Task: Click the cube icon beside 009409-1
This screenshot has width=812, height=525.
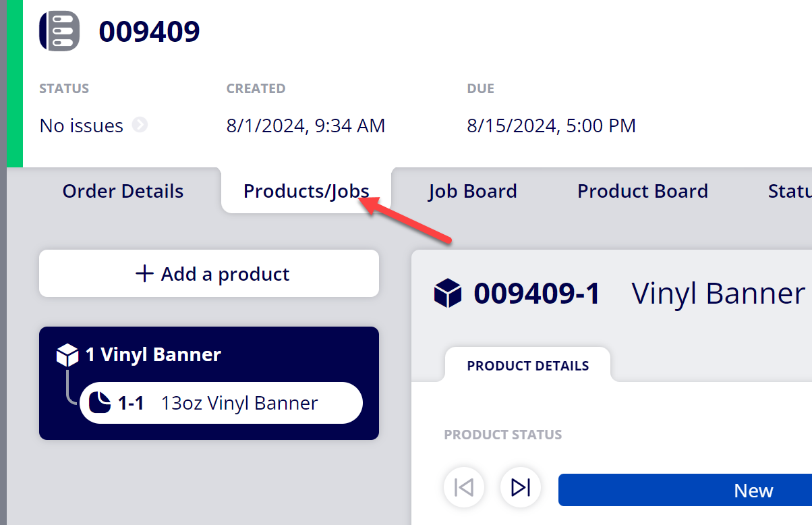Action: click(x=448, y=294)
